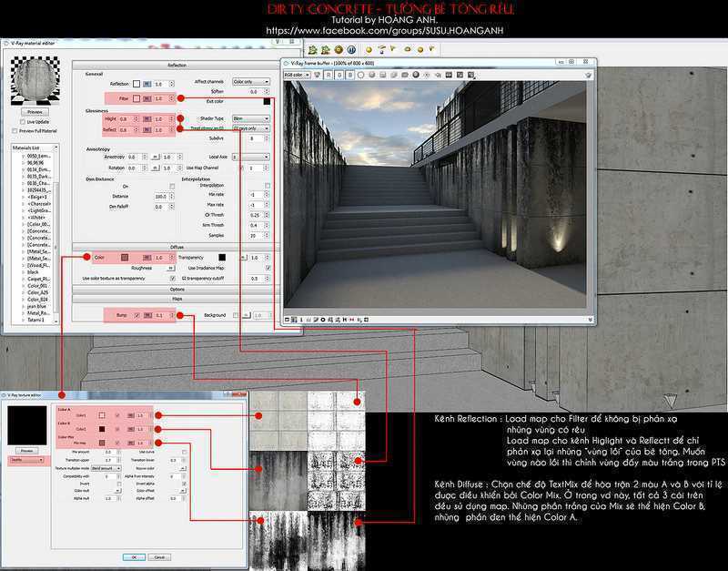Click the first icon in frame buffer bottom bar

tap(287, 320)
